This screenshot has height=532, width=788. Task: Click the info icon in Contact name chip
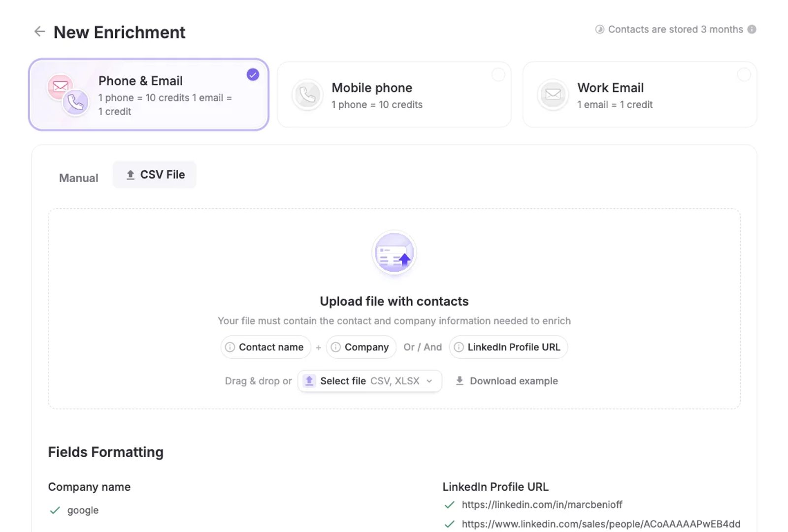[230, 347]
